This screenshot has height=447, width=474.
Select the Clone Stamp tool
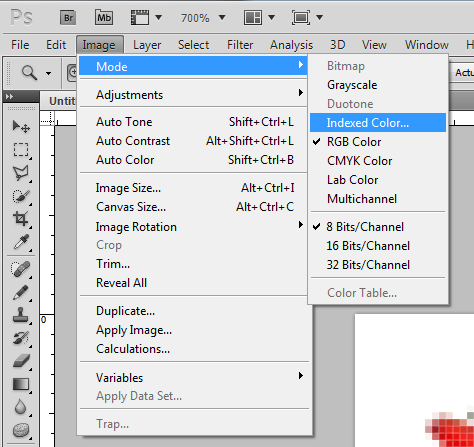21,315
